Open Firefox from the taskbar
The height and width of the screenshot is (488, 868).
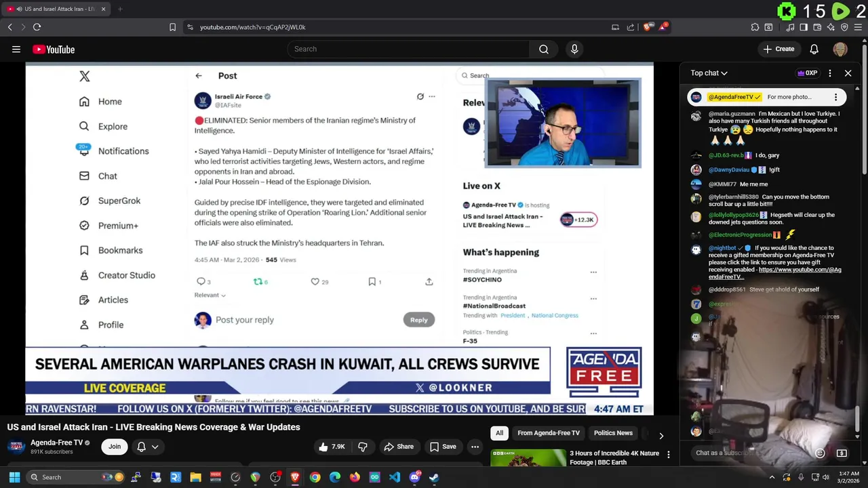[355, 477]
